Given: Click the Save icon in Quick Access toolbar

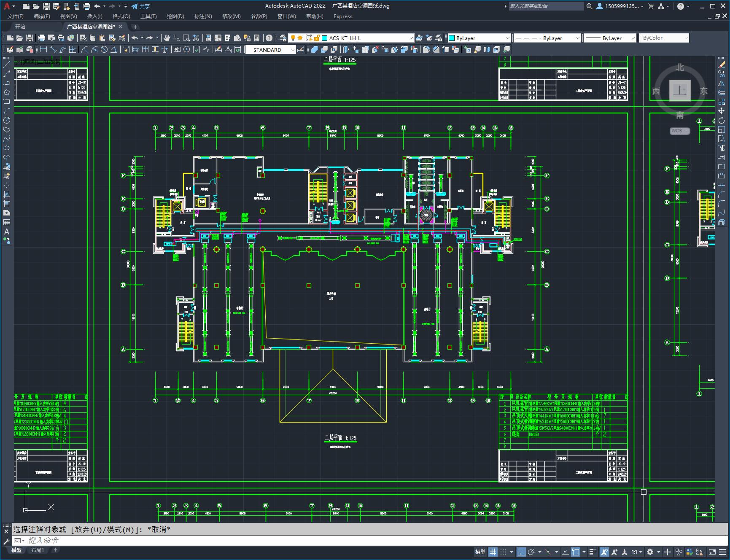Looking at the screenshot, I should coord(46,6).
